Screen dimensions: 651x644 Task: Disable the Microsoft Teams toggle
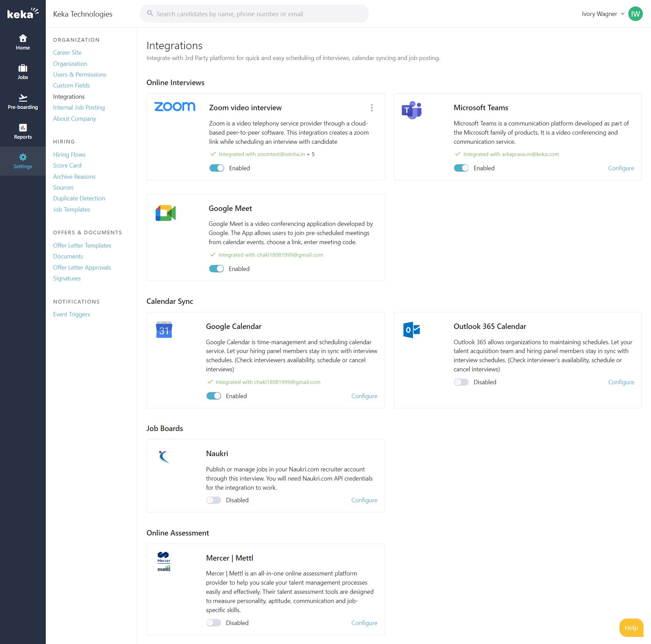(x=461, y=168)
